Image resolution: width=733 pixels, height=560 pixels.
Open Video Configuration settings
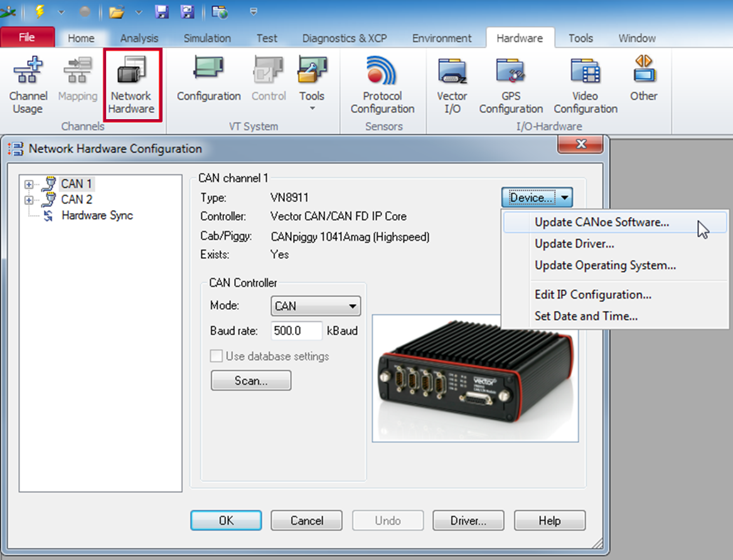pyautogui.click(x=585, y=82)
